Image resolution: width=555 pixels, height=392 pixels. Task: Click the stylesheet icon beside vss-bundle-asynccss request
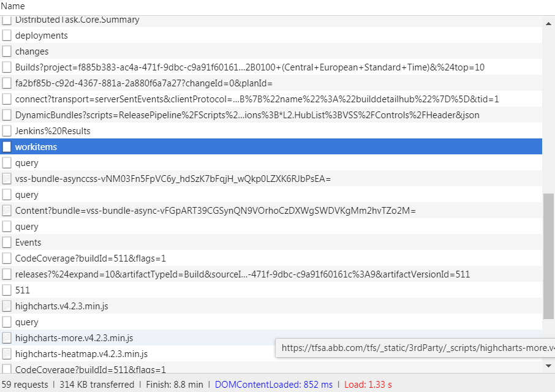[x=6, y=178]
